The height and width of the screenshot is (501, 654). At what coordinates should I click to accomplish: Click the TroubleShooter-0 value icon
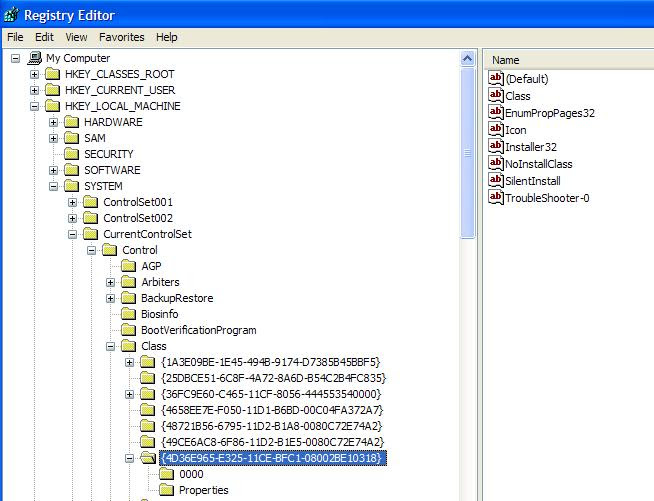tap(496, 198)
